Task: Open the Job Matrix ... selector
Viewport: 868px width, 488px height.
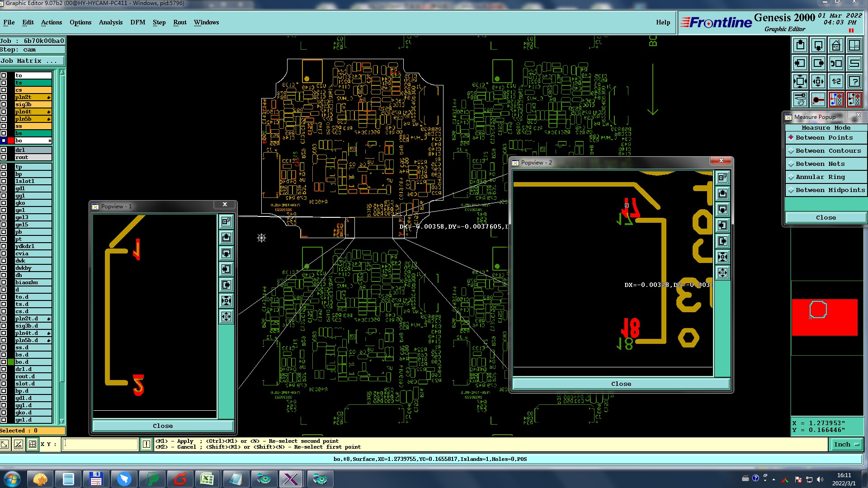Action: (x=32, y=61)
